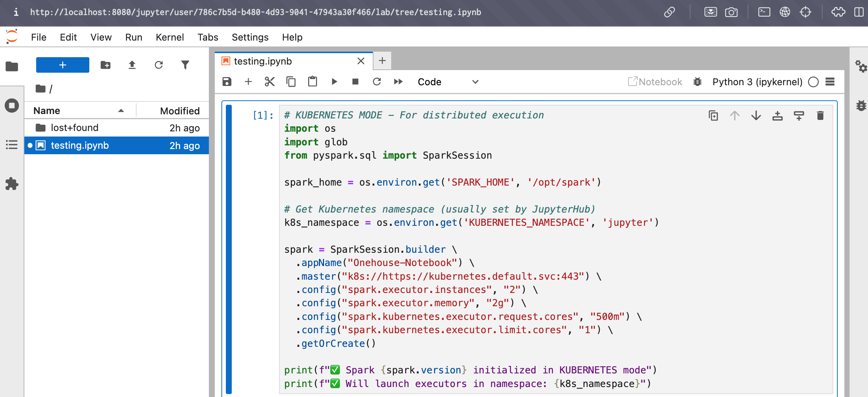Viewport: 868px width, 397px height.
Task: Enable the notebook debugger bug icon
Action: point(697,82)
